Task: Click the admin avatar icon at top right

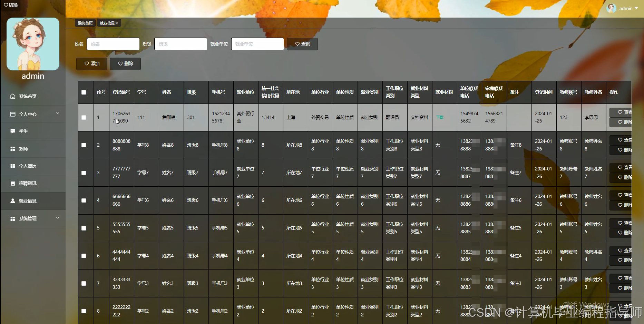Action: (612, 8)
